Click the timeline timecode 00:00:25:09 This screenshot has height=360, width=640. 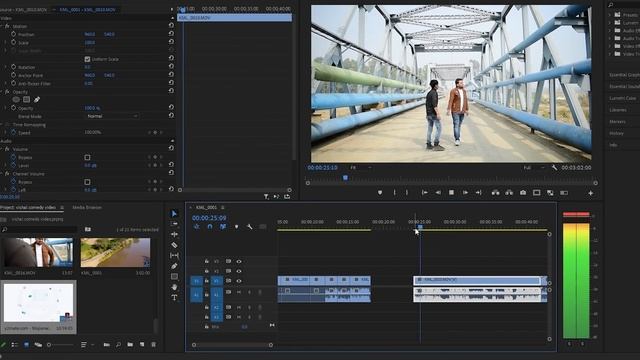click(x=209, y=218)
